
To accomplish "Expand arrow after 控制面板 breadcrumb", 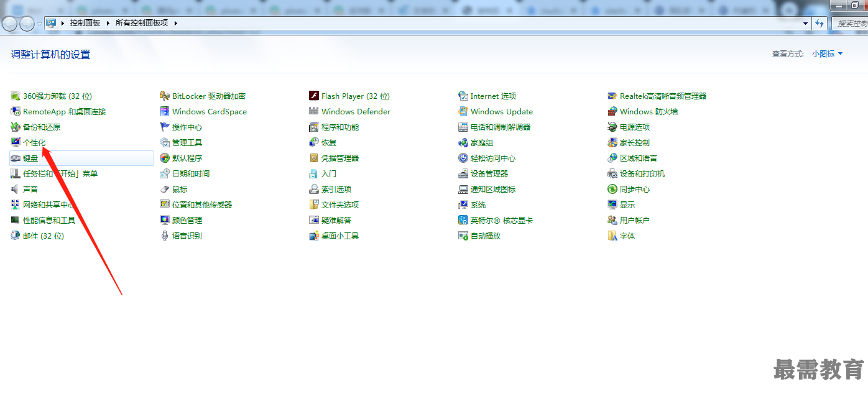I will pyautogui.click(x=107, y=23).
